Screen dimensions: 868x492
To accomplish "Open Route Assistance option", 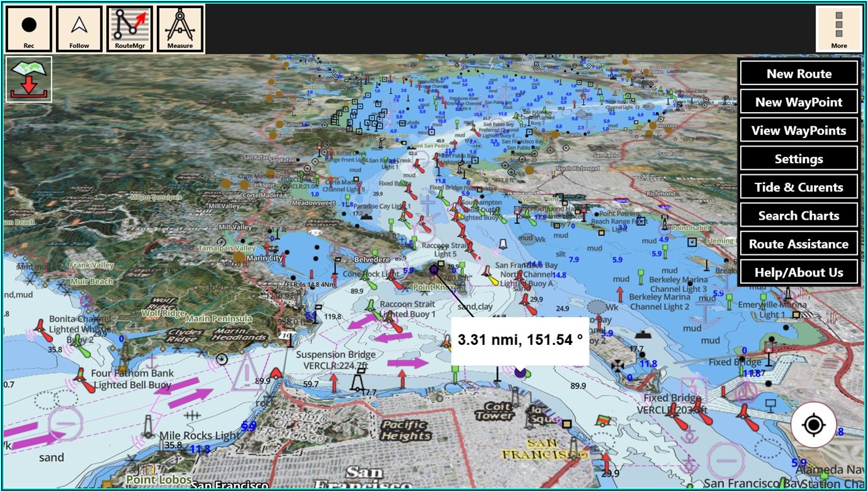I will (x=798, y=244).
